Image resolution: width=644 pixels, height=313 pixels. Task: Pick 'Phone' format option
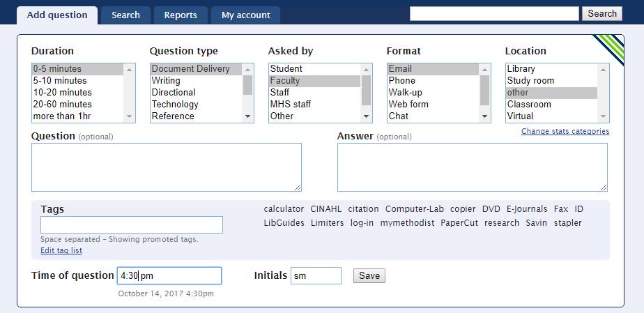tap(433, 80)
